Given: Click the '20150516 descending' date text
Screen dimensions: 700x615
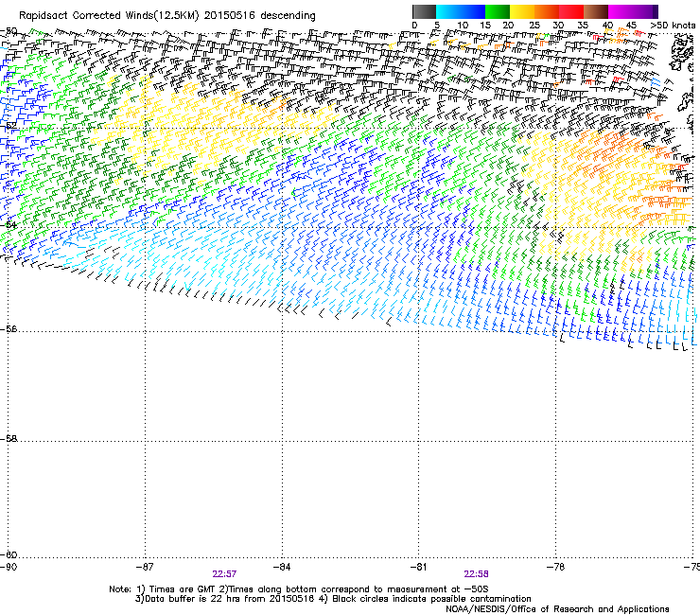Looking at the screenshot, I should point(260,16).
